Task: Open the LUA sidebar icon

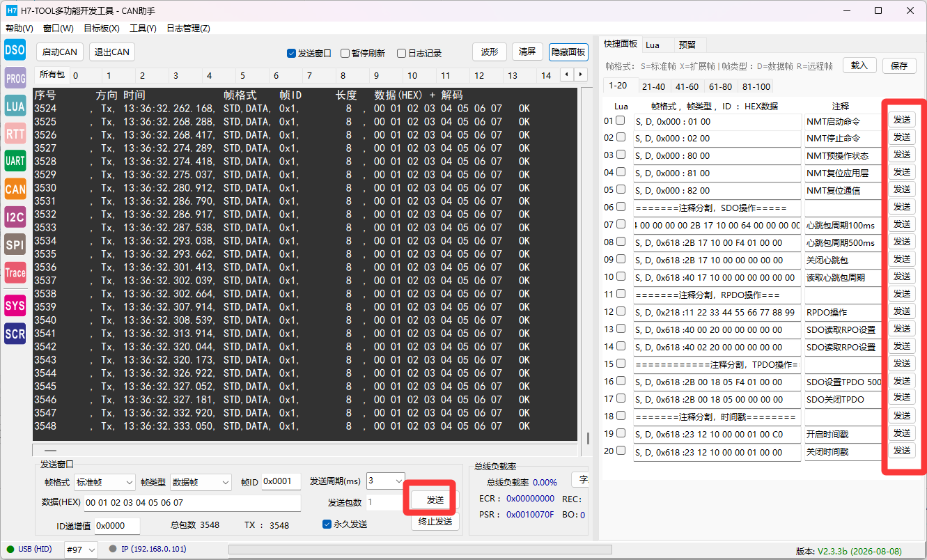Action: [x=15, y=106]
